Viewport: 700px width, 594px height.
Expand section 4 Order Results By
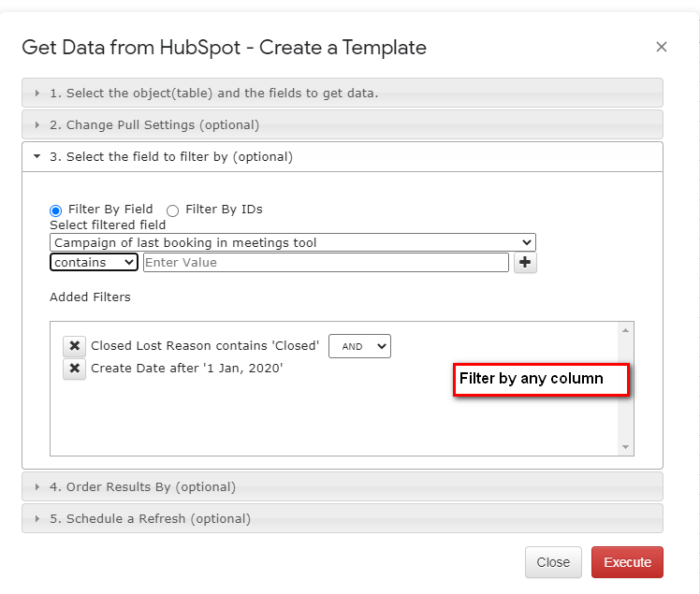343,486
